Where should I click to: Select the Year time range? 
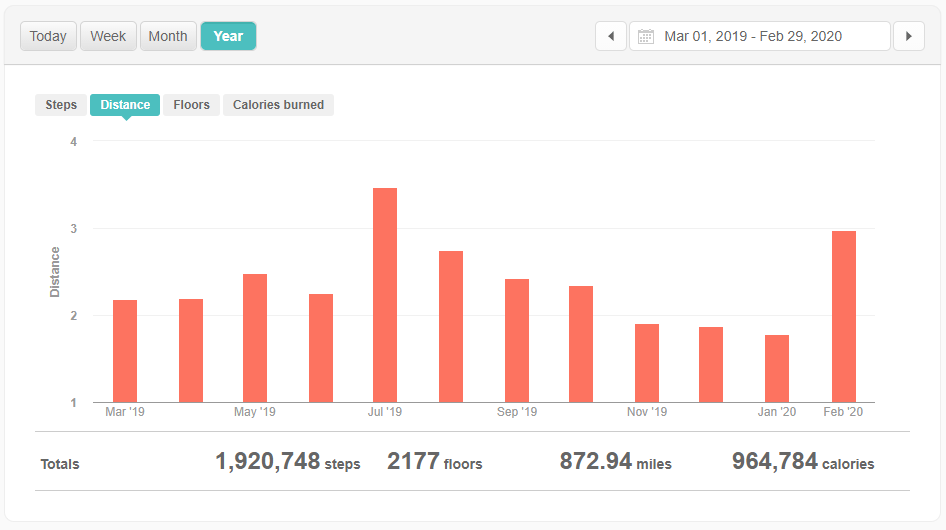[x=228, y=36]
